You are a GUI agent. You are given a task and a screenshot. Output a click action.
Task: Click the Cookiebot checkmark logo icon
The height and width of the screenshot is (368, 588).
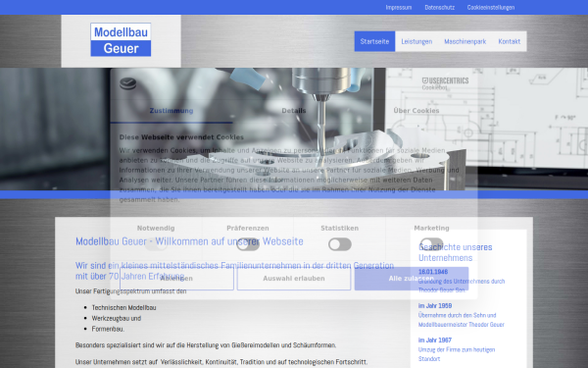pyautogui.click(x=127, y=83)
